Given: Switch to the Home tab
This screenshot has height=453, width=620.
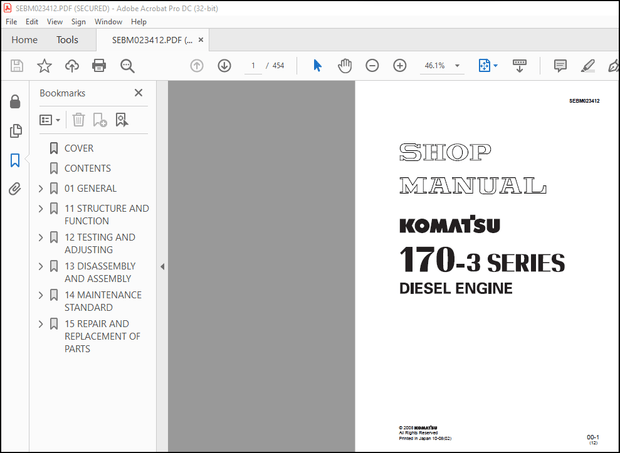Looking at the screenshot, I should [24, 40].
